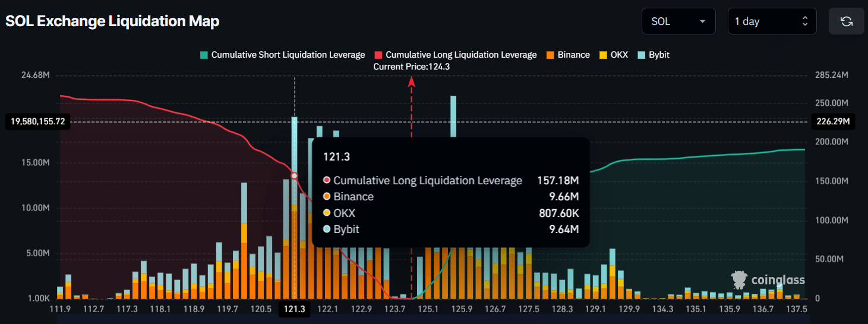Click the timeframe up-down stepper arrows
This screenshot has height=324, width=868.
(805, 21)
